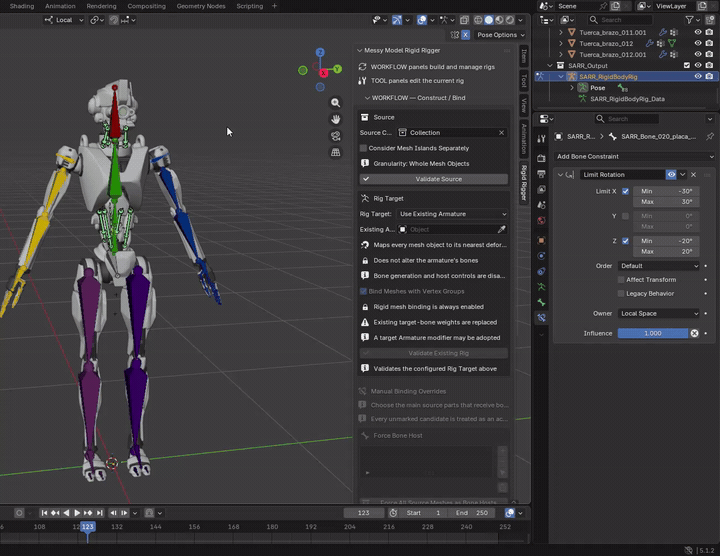
Task: Click the eyedropper for Existing Armature field
Action: [x=502, y=230]
